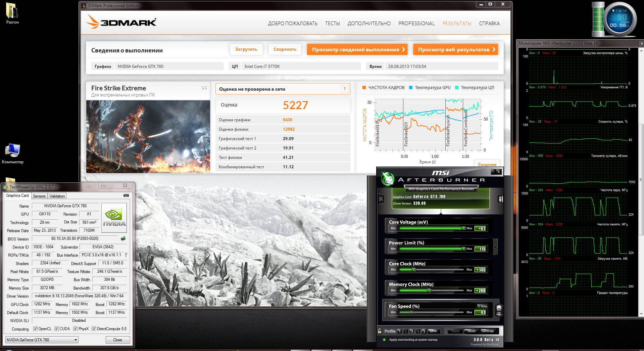Click the BIOS save chip icon in GPU-Z
This screenshot has height=351, width=644.
(123, 238)
